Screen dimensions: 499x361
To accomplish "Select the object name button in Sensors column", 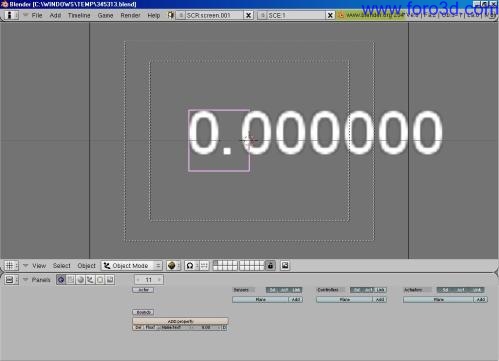I will tap(260, 300).
